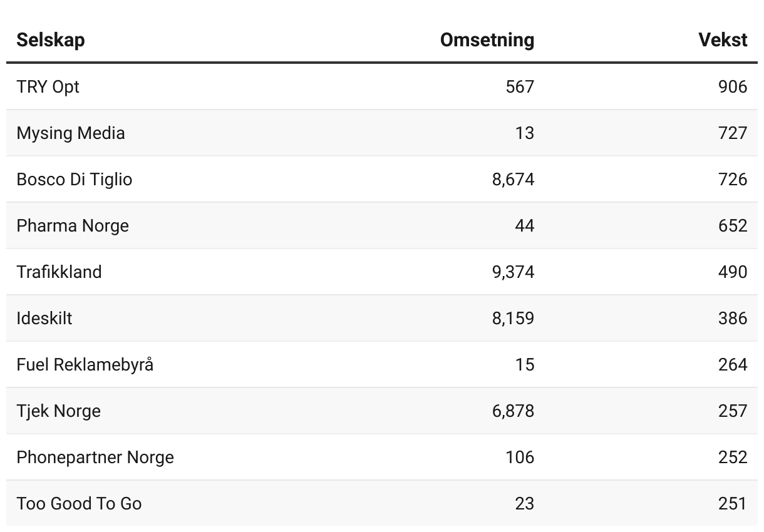This screenshot has height=532, width=764.
Task: Click the Fuel Reklamebyrå row name
Action: (x=85, y=364)
